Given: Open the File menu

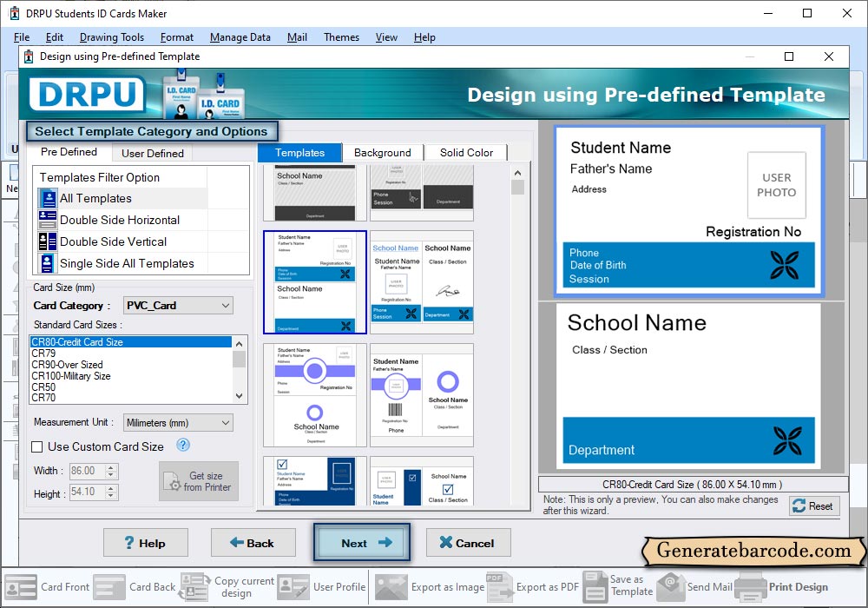Looking at the screenshot, I should point(22,37).
